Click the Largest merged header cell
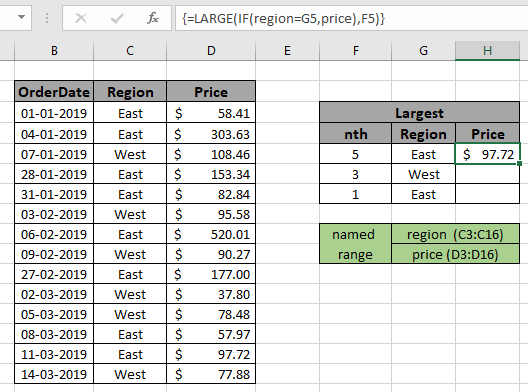This screenshot has height=392, width=528. [x=419, y=113]
